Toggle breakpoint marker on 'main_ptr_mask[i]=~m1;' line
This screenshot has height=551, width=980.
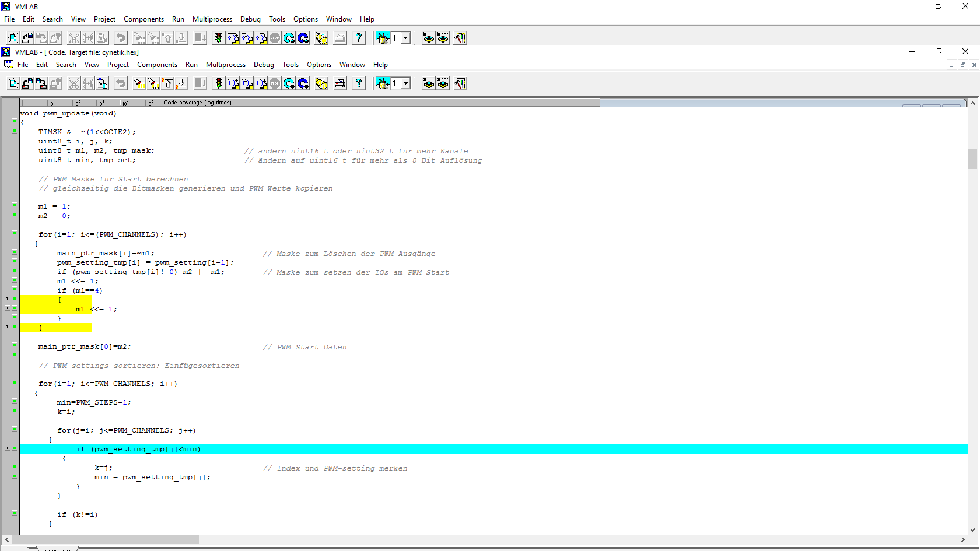[15, 252]
